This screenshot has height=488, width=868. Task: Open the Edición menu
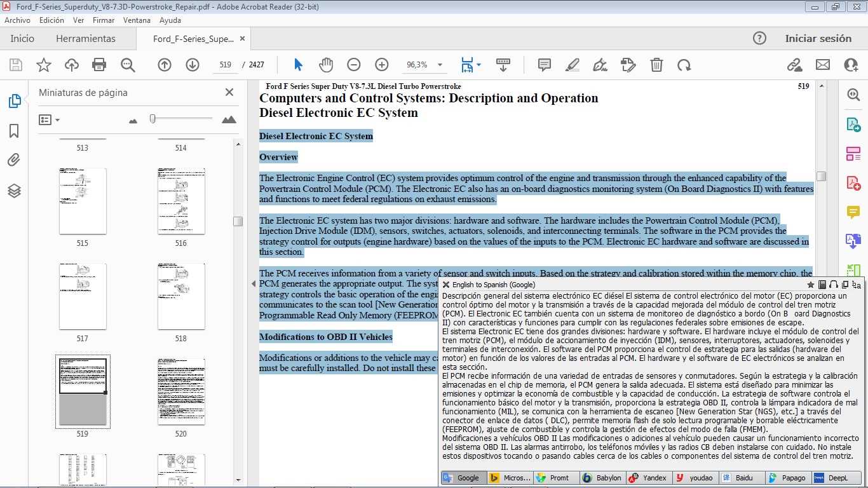coord(51,20)
